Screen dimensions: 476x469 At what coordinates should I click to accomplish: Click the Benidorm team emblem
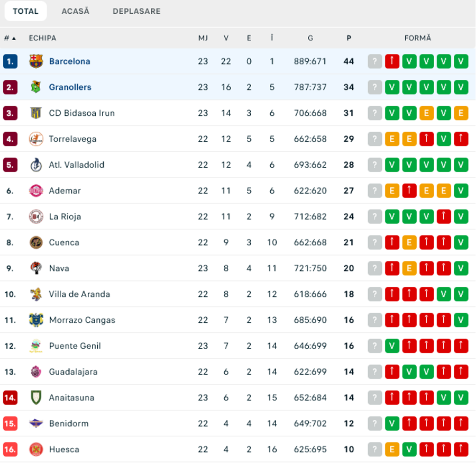(36, 423)
